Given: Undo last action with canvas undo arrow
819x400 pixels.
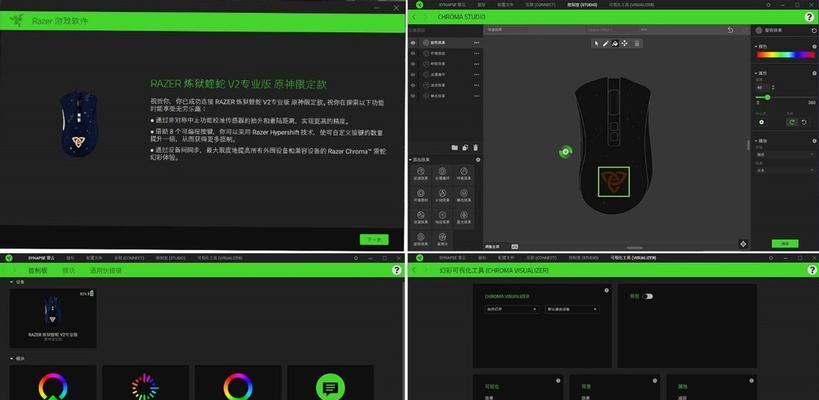Looking at the screenshot, I should (730, 30).
